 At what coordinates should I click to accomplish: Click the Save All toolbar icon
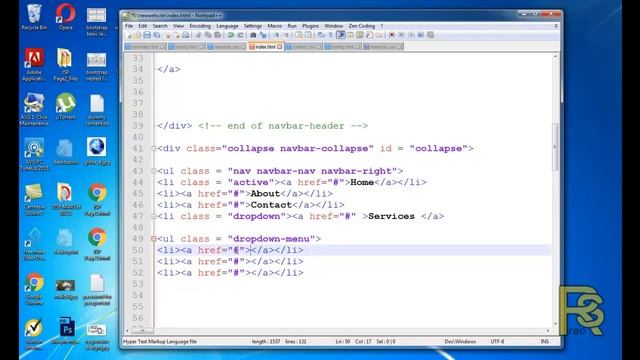(x=157, y=35)
